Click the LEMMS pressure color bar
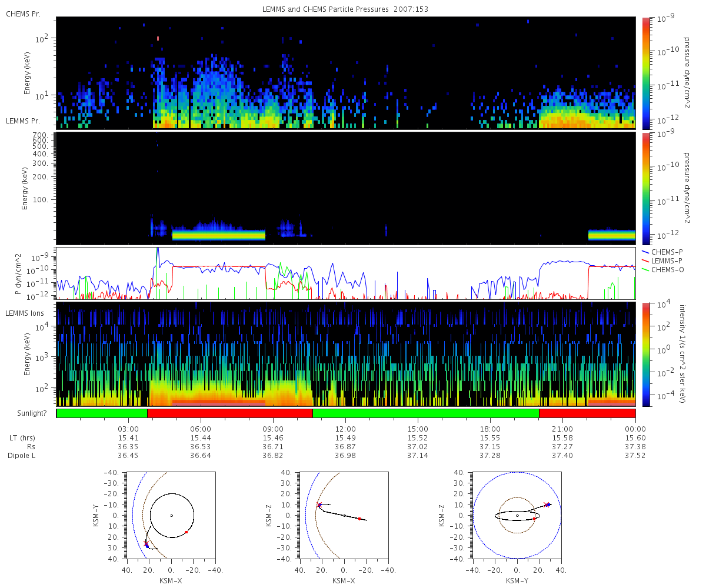This screenshot has height=588, width=706. [646, 188]
